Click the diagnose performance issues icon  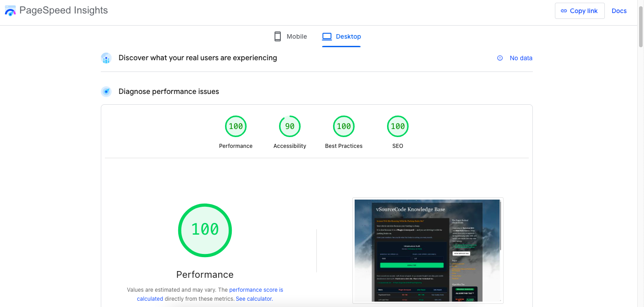(106, 92)
